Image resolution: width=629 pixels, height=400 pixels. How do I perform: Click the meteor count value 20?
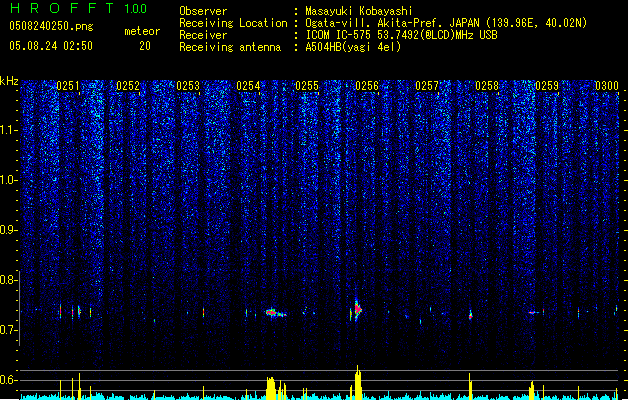[x=145, y=46]
